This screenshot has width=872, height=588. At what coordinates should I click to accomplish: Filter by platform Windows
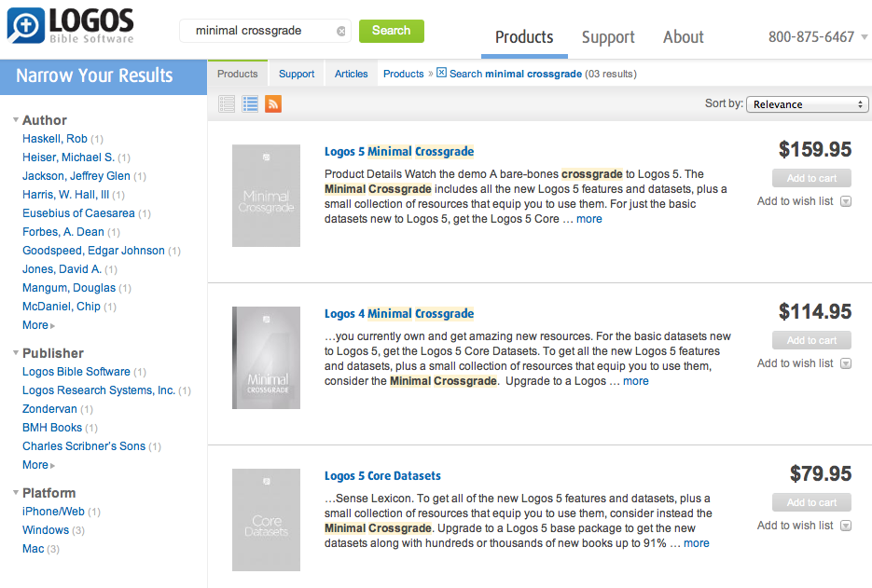point(46,530)
